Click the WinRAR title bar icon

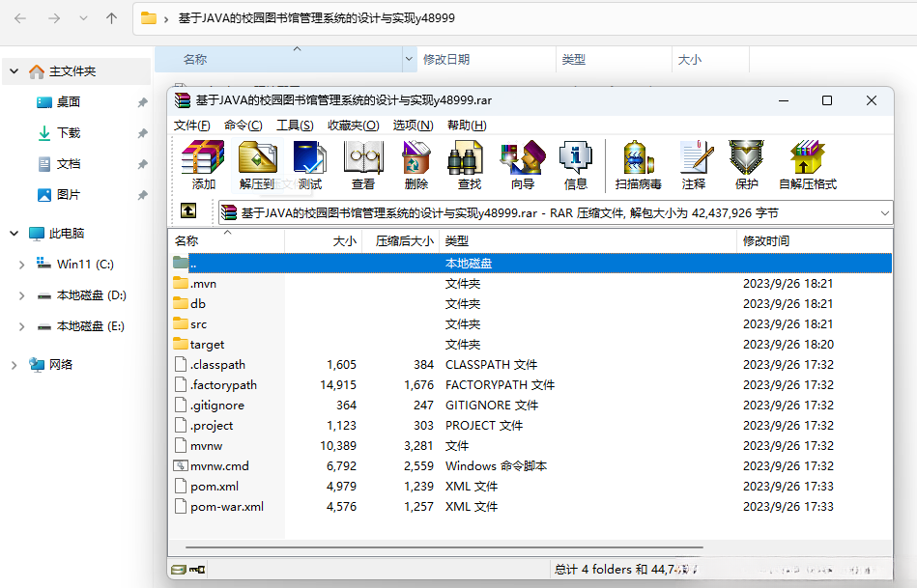tap(183, 100)
